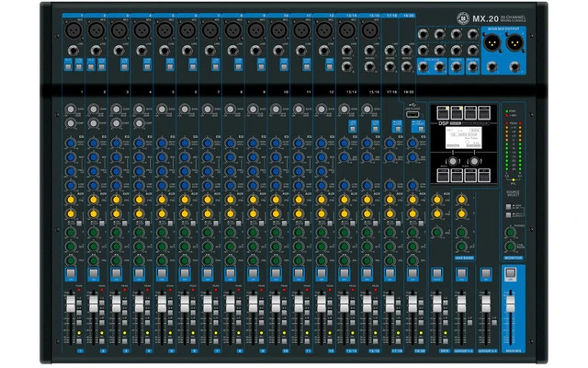
Task: Click the channel 1 fader cap
Action: pos(71,304)
